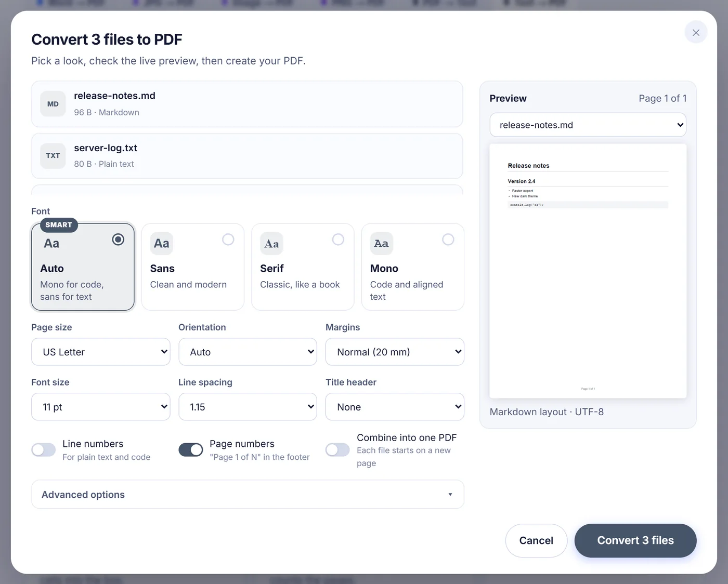Click "Mono for code, sans for text" description

(72, 290)
